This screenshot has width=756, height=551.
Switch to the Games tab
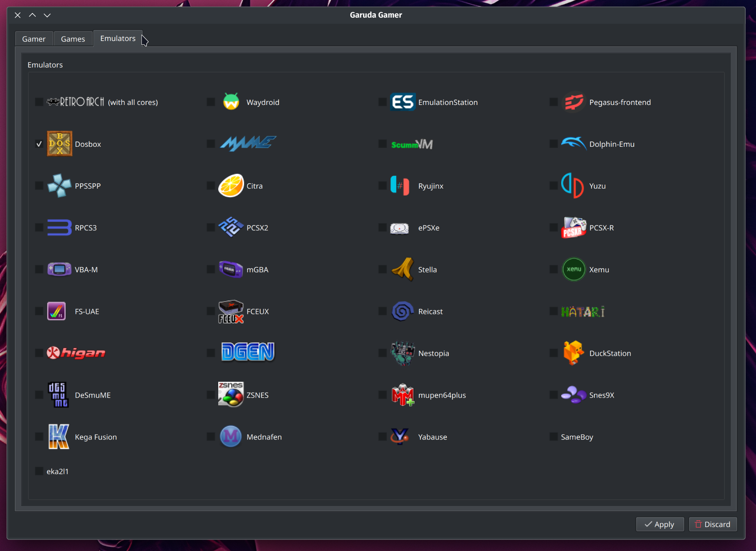(73, 39)
